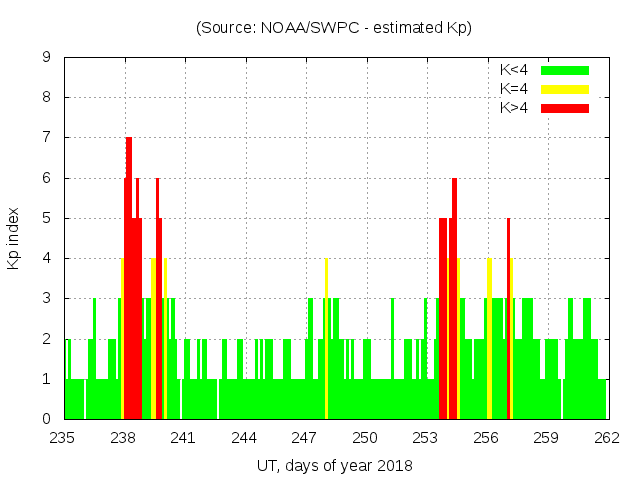Click the yellow bar at day 256
This screenshot has width=640, height=480.
(489, 340)
